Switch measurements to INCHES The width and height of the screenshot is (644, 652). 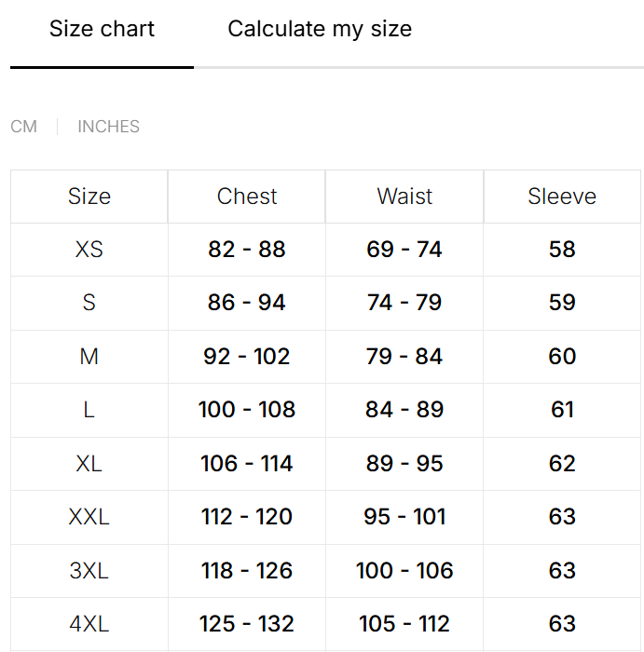(109, 127)
